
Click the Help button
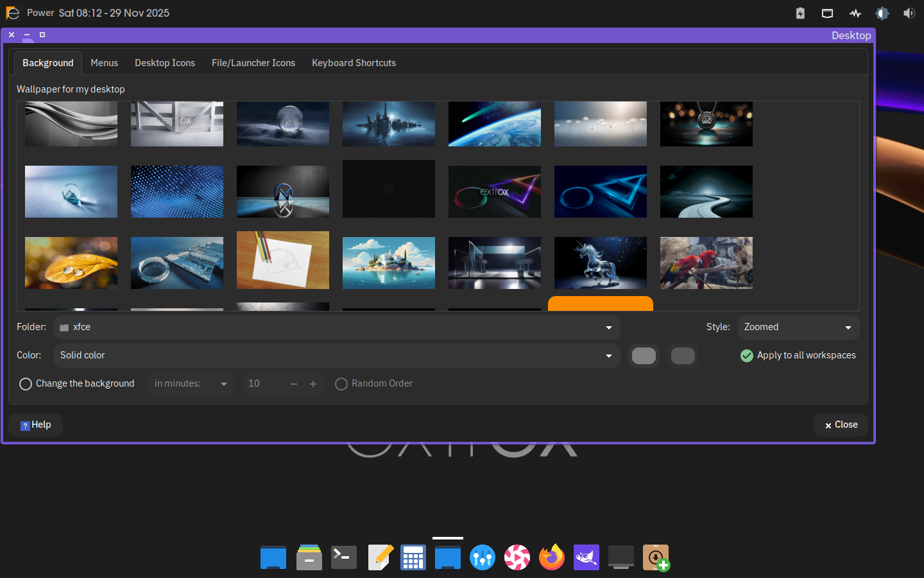click(x=36, y=425)
